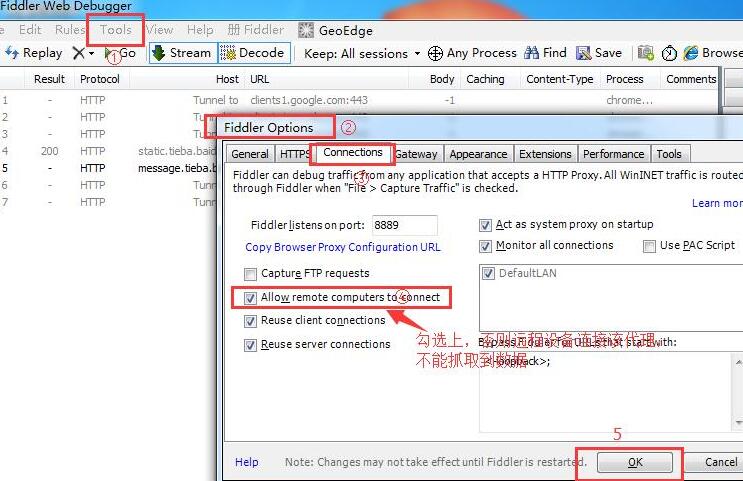Viewport: 743px width, 481px height.
Task: Toggle Reuse client connections checkbox
Action: [250, 321]
